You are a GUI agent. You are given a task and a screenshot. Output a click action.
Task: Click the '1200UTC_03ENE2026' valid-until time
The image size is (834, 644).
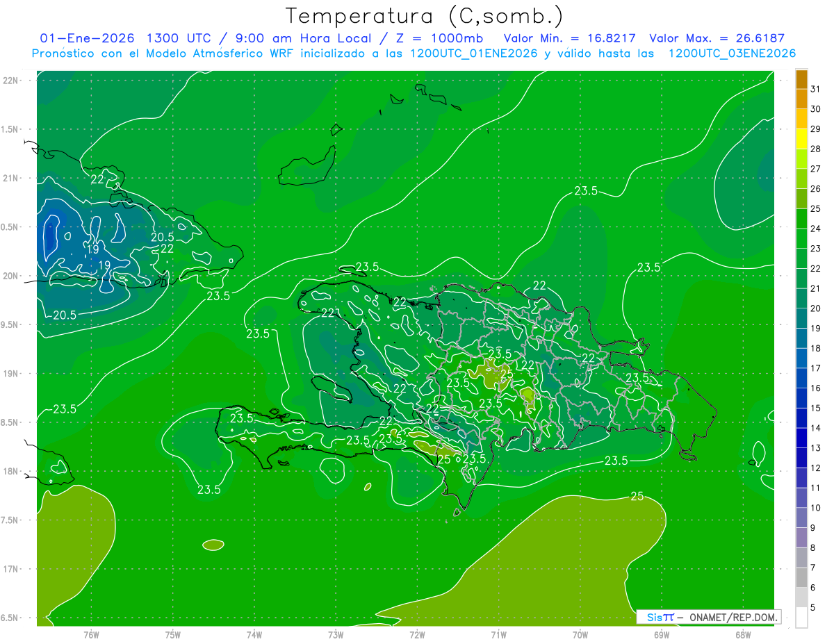point(732,53)
